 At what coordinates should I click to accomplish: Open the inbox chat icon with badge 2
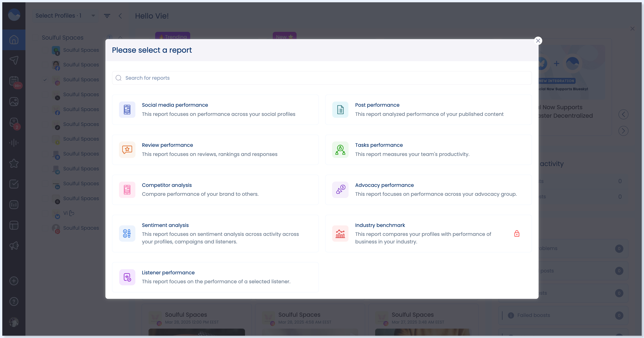(x=14, y=122)
